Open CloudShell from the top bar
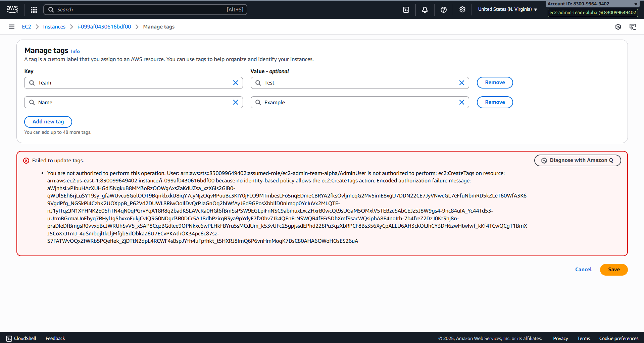The height and width of the screenshot is (343, 644). click(x=406, y=10)
